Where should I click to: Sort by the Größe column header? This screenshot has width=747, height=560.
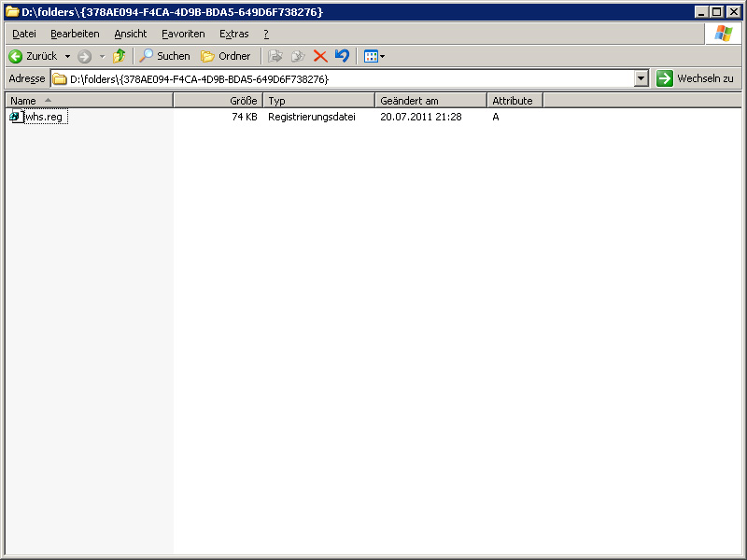point(218,101)
